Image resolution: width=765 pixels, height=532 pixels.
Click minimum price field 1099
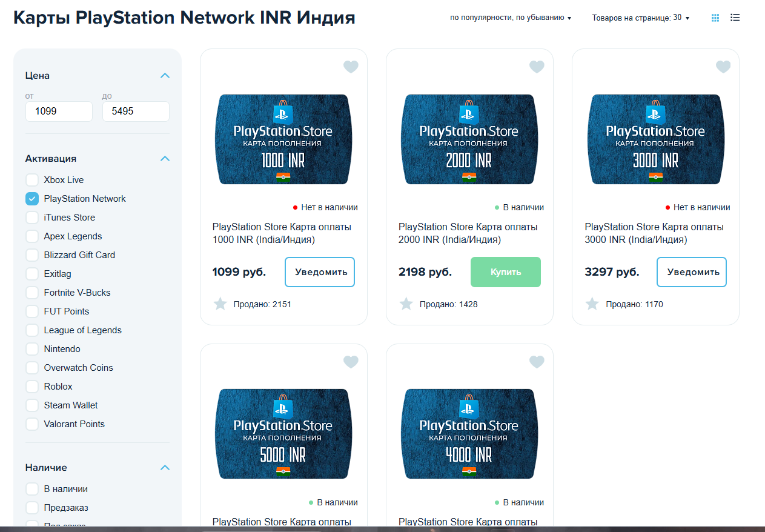tap(59, 111)
